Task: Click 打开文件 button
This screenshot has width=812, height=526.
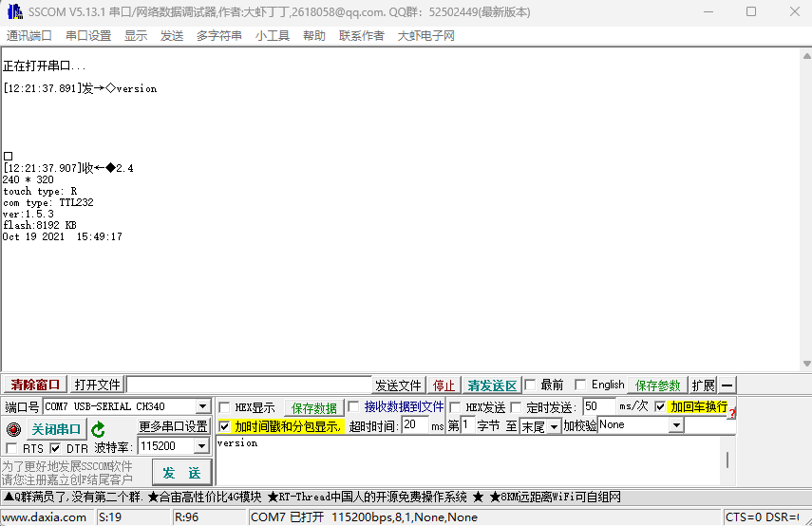Action: 98,385
